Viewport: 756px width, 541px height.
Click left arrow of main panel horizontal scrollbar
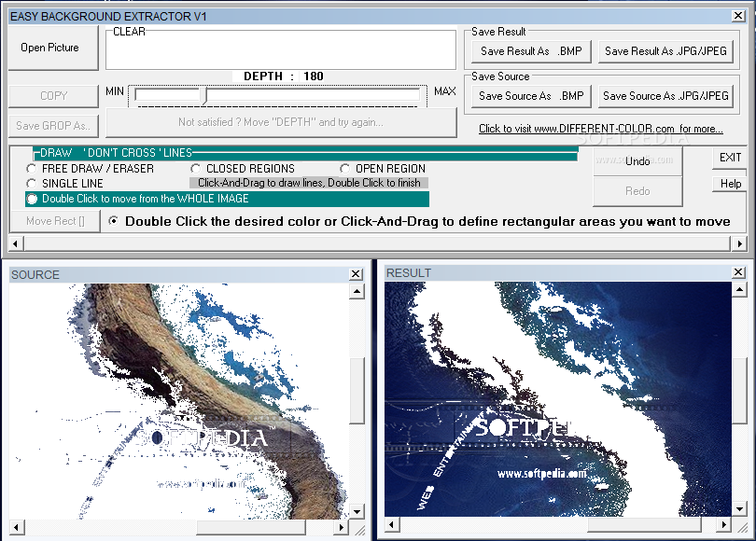pos(16,243)
